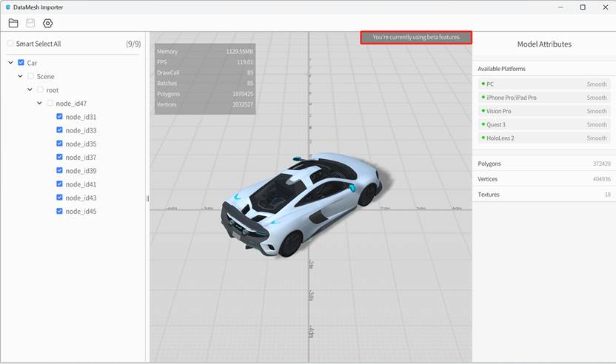
Task: Collapse the root node chevron
Action: click(x=30, y=90)
